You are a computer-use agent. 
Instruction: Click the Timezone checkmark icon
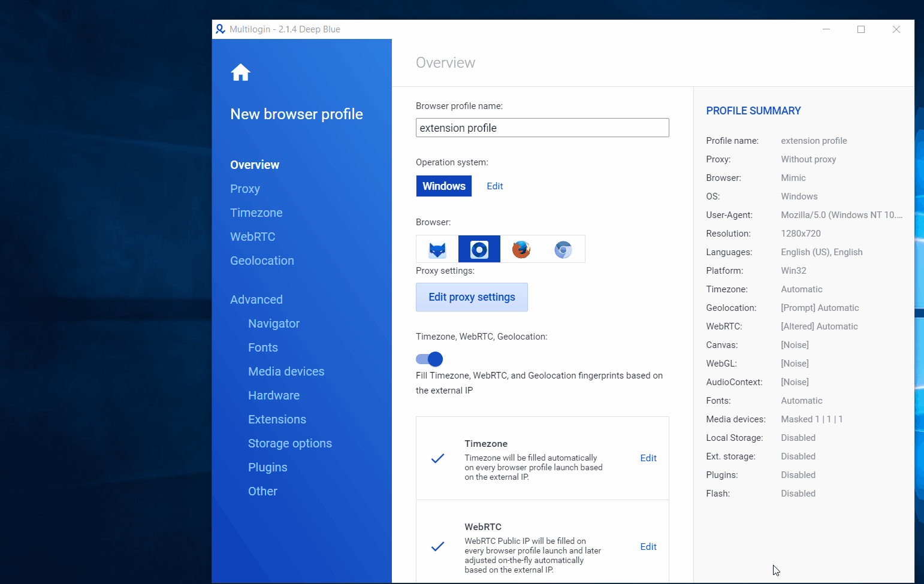click(438, 458)
